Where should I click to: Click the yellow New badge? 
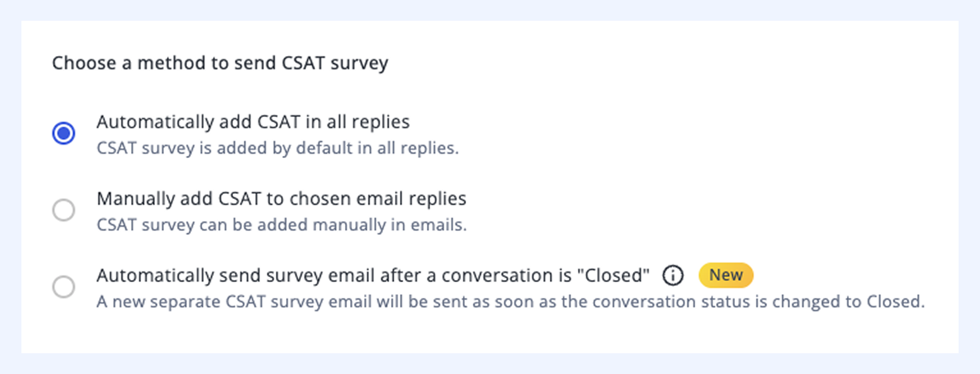tap(726, 275)
